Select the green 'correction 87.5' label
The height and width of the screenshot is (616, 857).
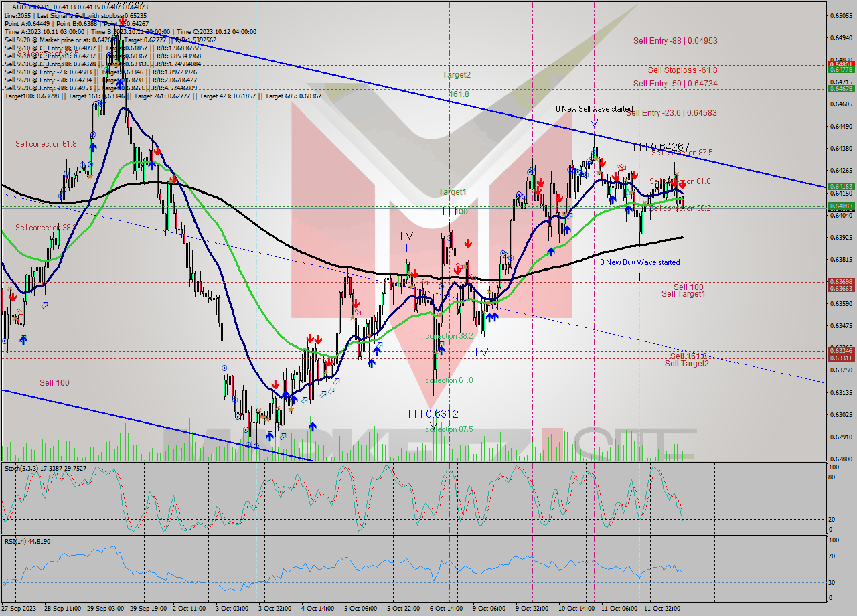pyautogui.click(x=449, y=429)
